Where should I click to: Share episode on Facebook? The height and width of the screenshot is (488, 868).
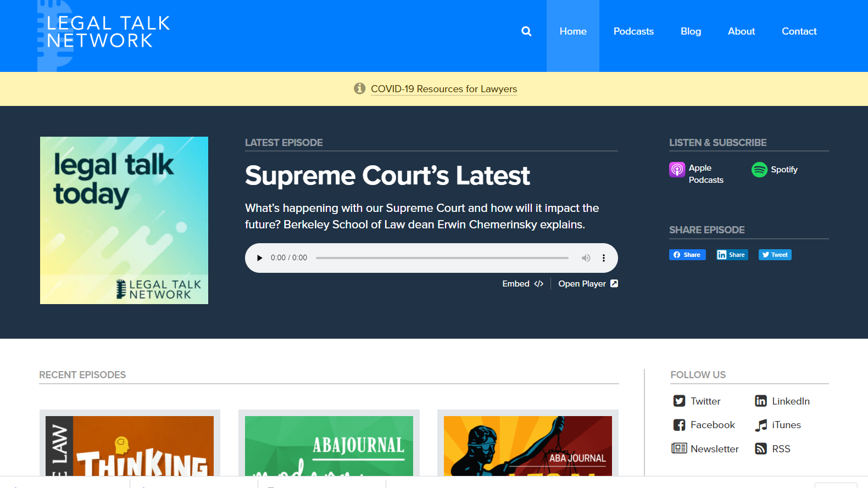pos(687,255)
